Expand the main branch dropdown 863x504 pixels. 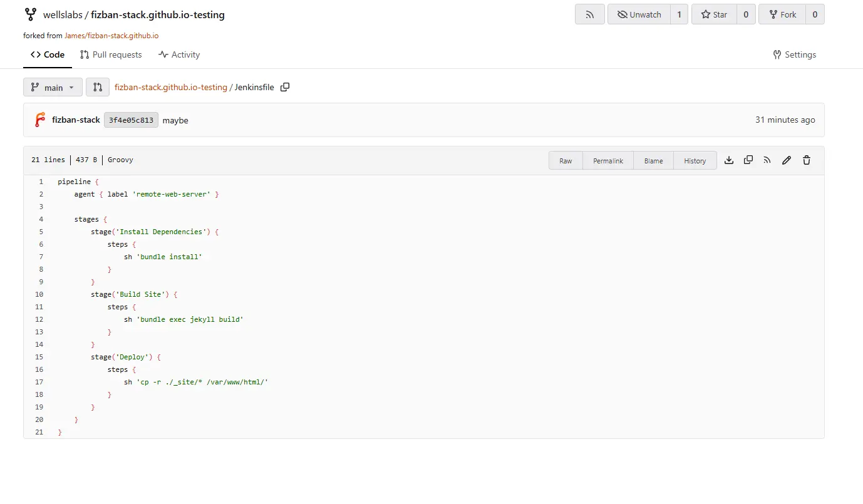(x=53, y=87)
